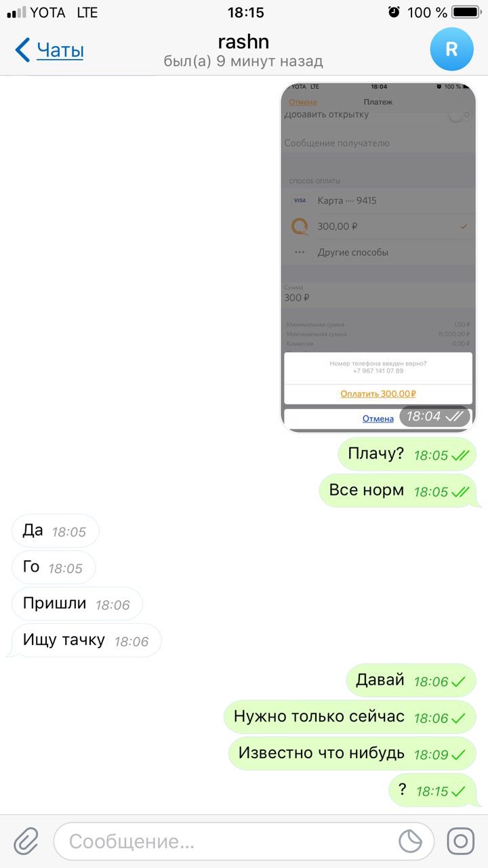488x868 pixels.
Task: Open rashn's profile avatar
Action: (x=451, y=50)
